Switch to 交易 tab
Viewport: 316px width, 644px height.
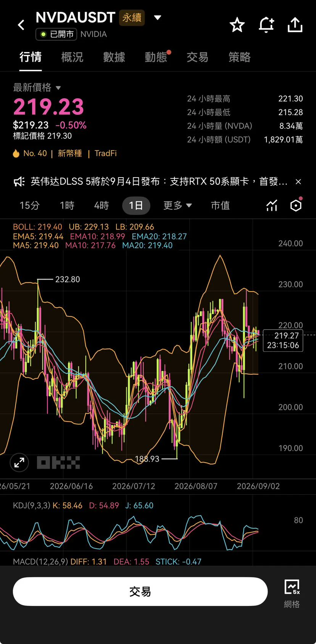(198, 57)
